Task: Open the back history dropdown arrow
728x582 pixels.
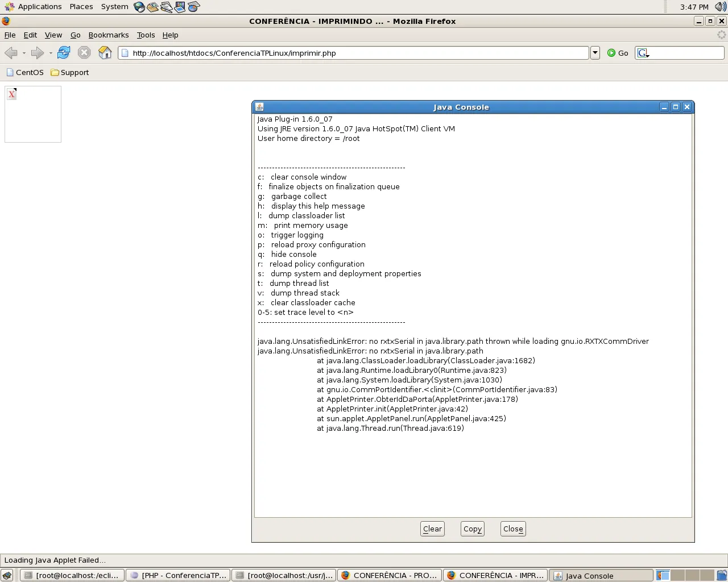Action: (x=24, y=53)
